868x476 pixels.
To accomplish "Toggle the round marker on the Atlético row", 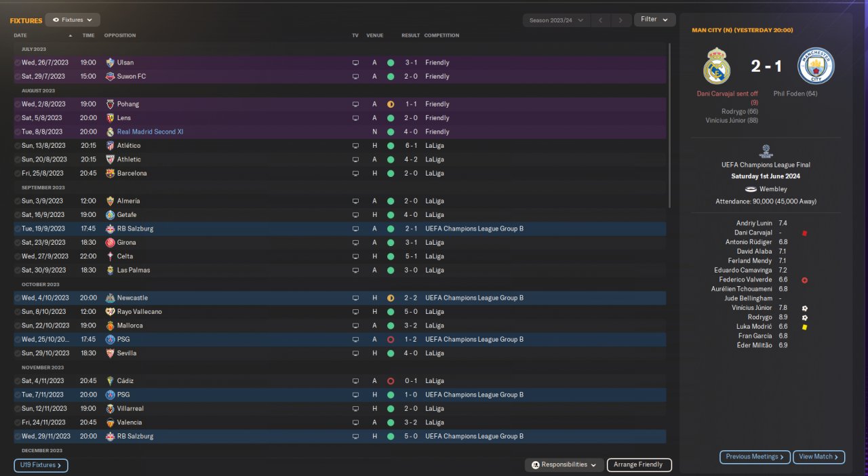I will (17, 146).
